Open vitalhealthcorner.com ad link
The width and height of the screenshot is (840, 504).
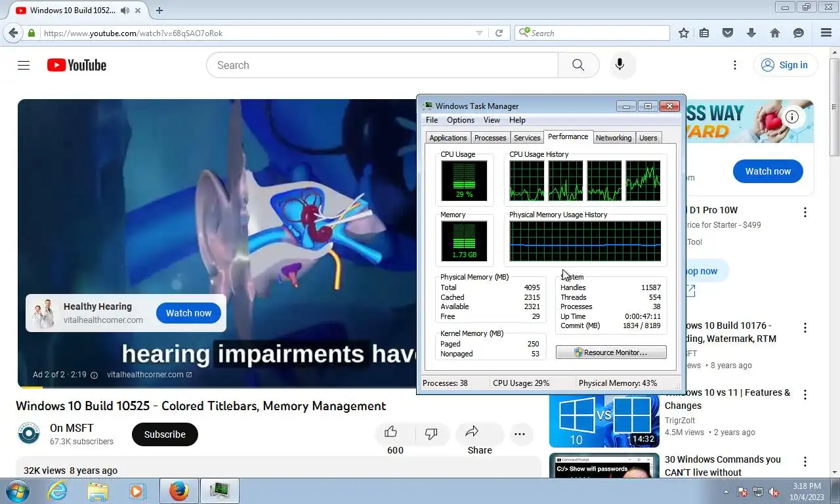(x=149, y=375)
